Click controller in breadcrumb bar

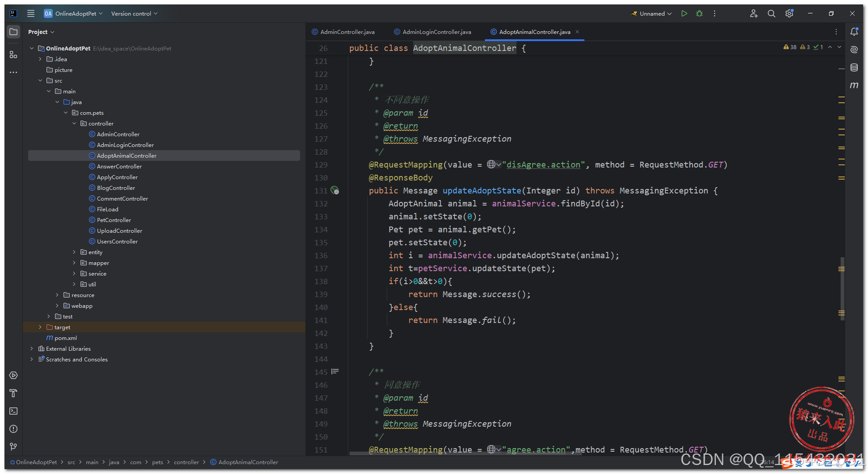pyautogui.click(x=186, y=462)
